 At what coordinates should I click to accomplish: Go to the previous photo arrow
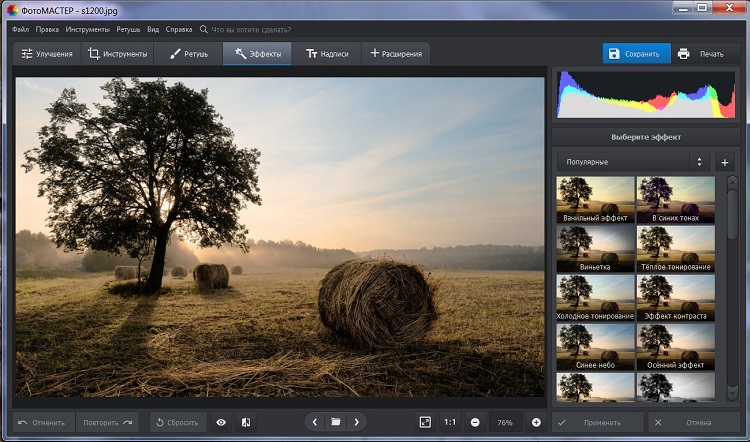316,422
